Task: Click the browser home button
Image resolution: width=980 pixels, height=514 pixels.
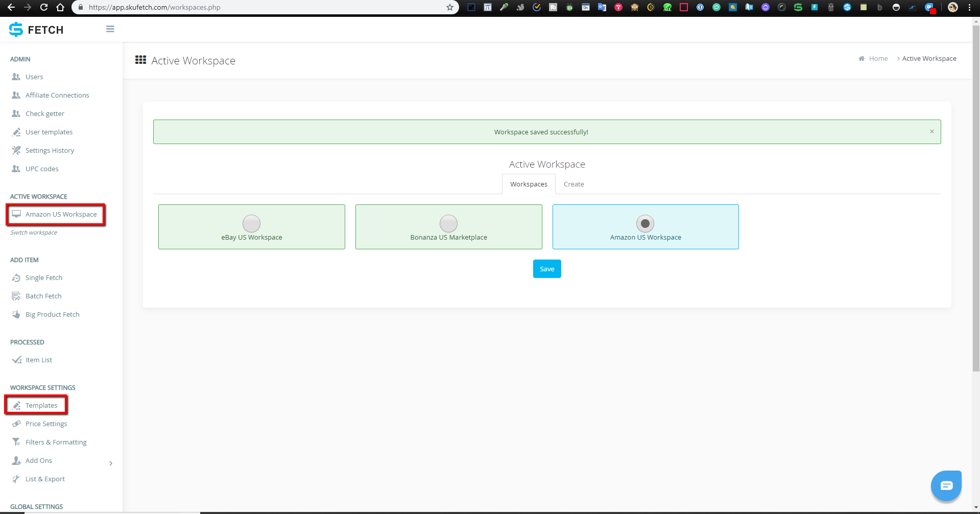Action: pos(60,7)
